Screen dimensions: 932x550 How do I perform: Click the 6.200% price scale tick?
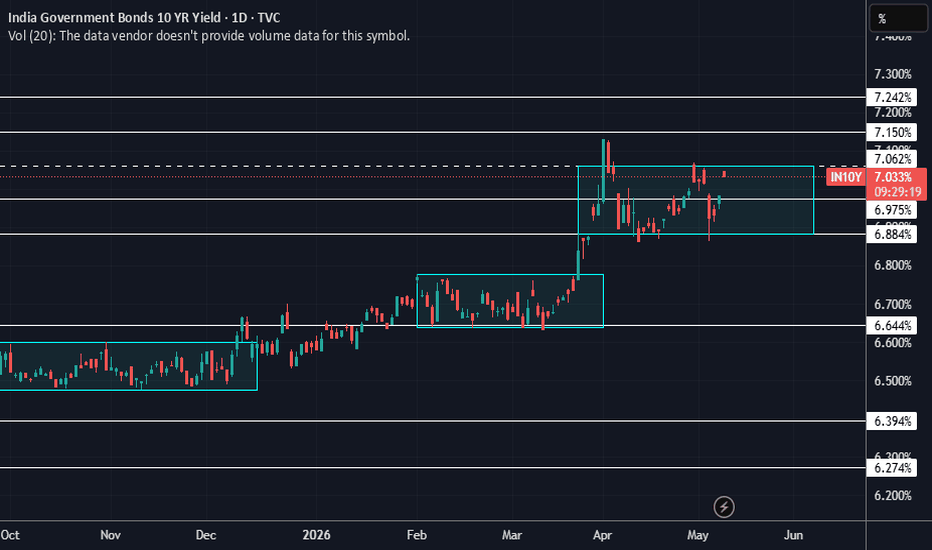[x=893, y=495]
